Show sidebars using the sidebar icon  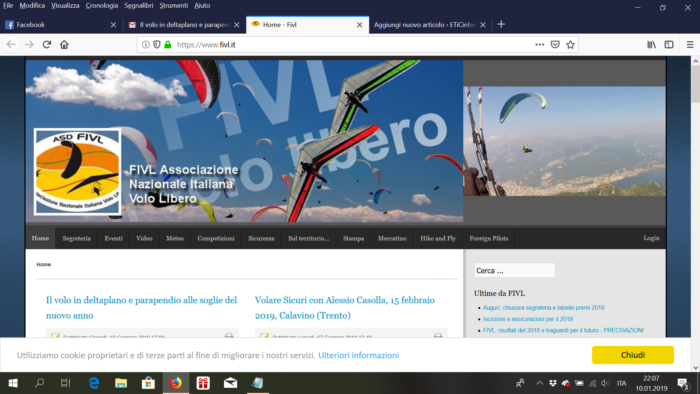(x=669, y=45)
